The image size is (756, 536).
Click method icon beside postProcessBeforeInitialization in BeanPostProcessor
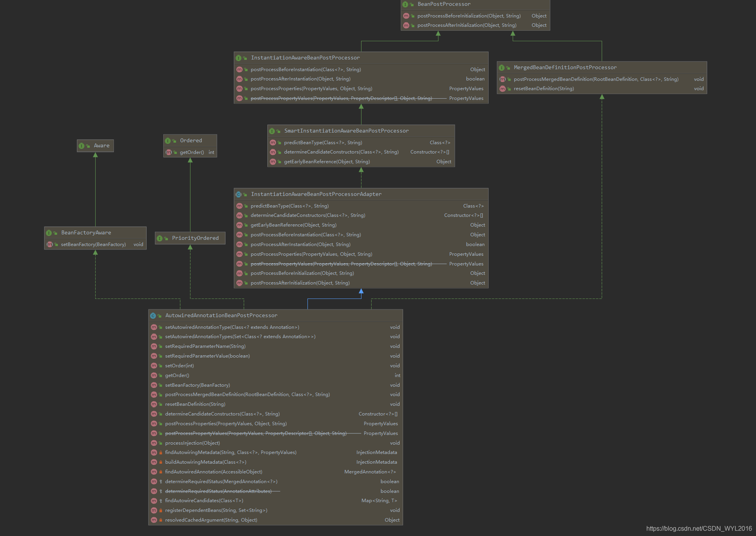pos(406,16)
